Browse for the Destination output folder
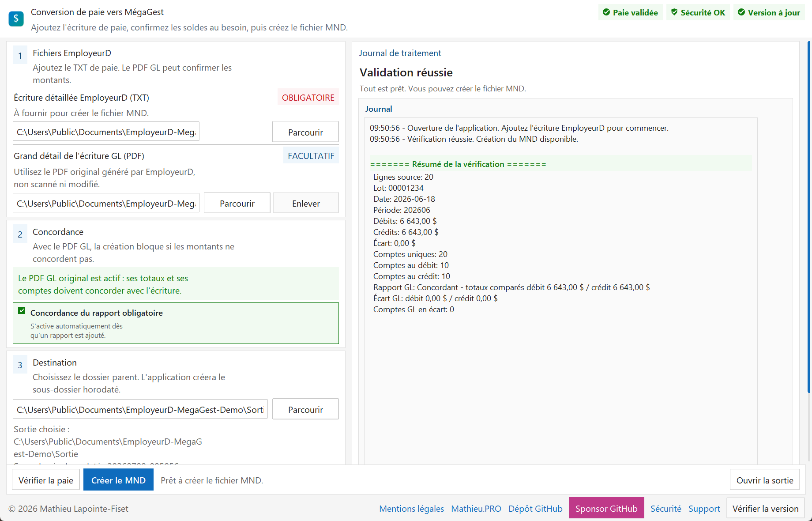Screen dimensions: 812x521 (305, 409)
